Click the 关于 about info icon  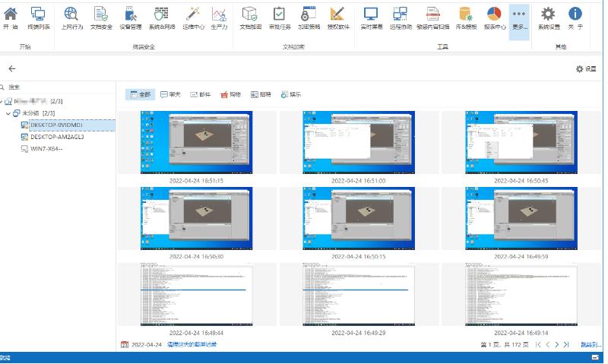pos(575,18)
